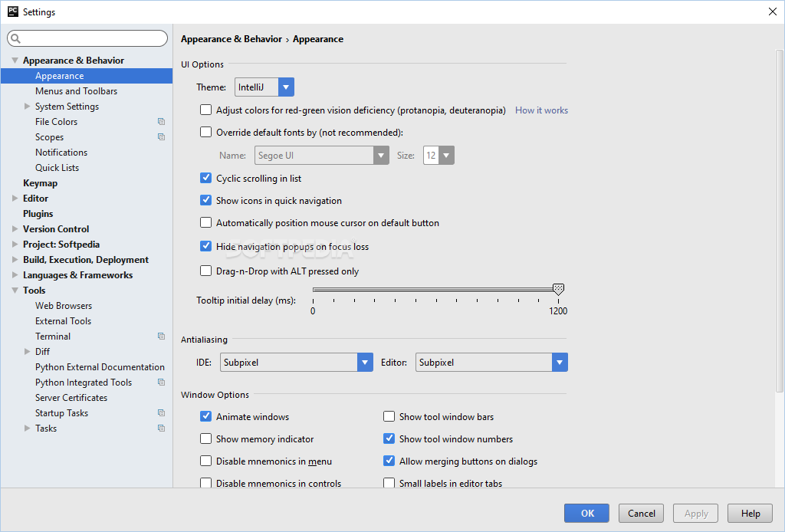Click Appearance & Behavior breadcrumb
This screenshot has height=532, width=785.
tap(232, 39)
